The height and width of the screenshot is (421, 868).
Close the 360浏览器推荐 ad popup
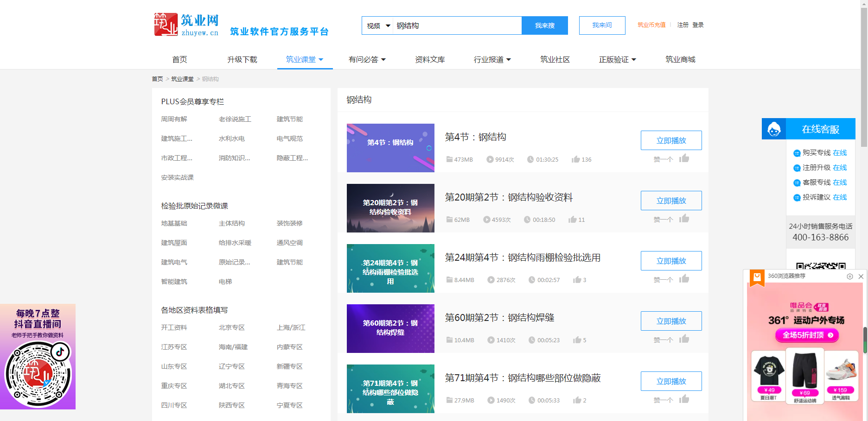(x=861, y=276)
